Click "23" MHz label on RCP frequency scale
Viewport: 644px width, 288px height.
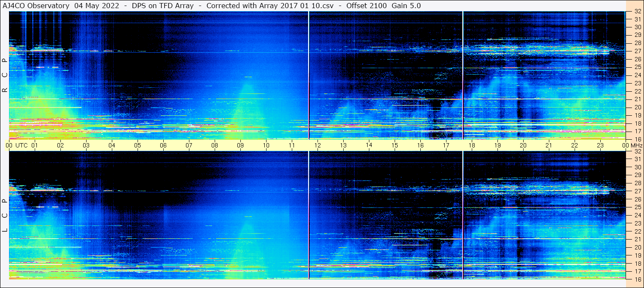coord(637,83)
